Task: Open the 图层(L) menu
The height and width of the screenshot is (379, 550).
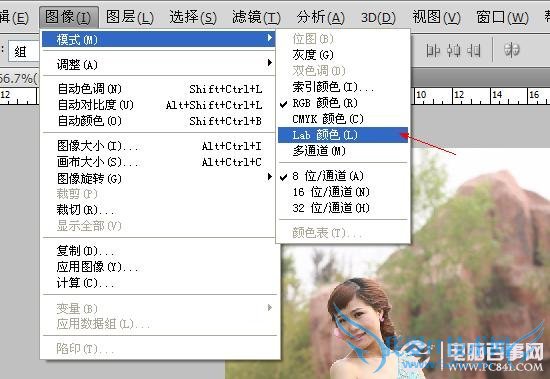Action: (129, 17)
